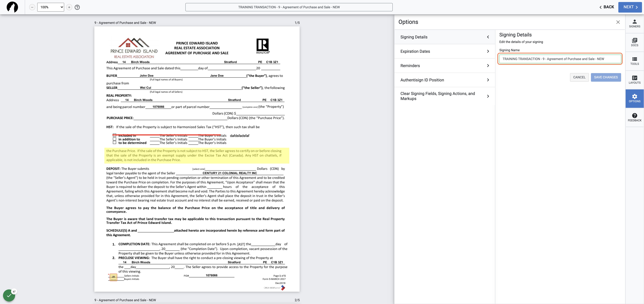
Task: Click Save Changes button
Action: pos(606,77)
